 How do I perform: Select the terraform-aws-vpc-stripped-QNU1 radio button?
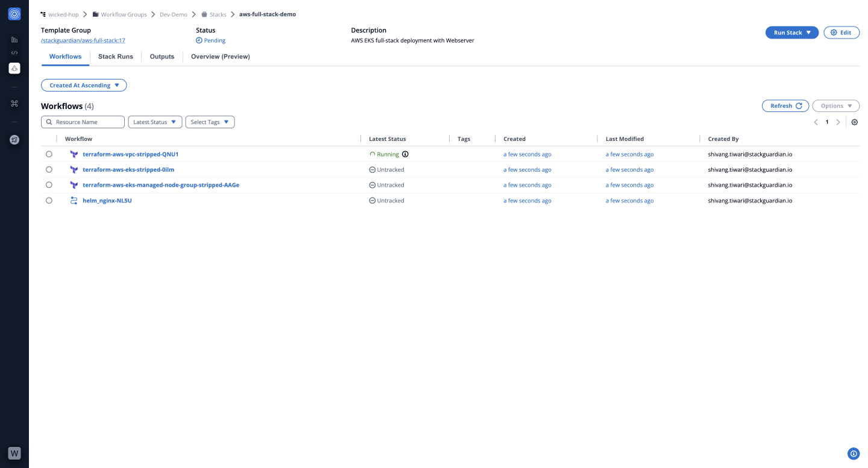coord(49,154)
